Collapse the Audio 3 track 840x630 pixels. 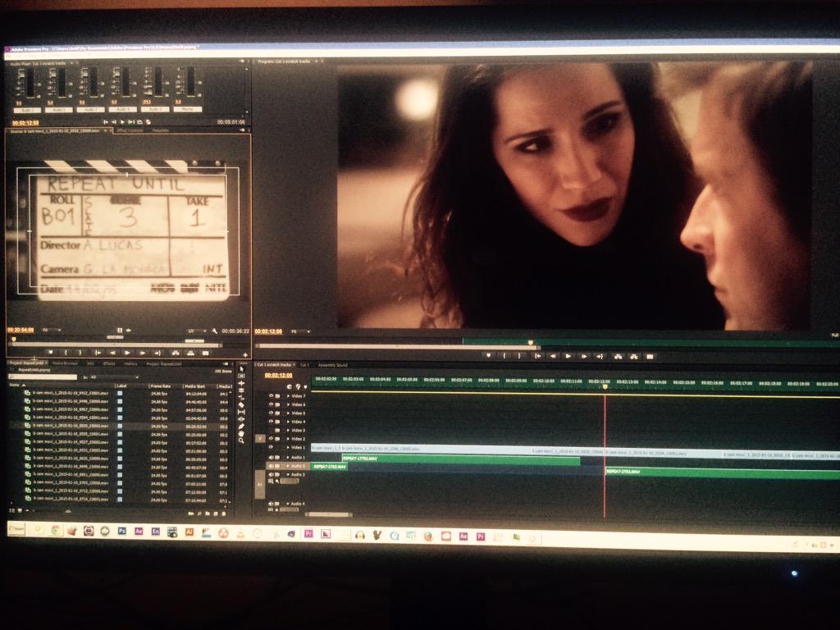coord(288,475)
